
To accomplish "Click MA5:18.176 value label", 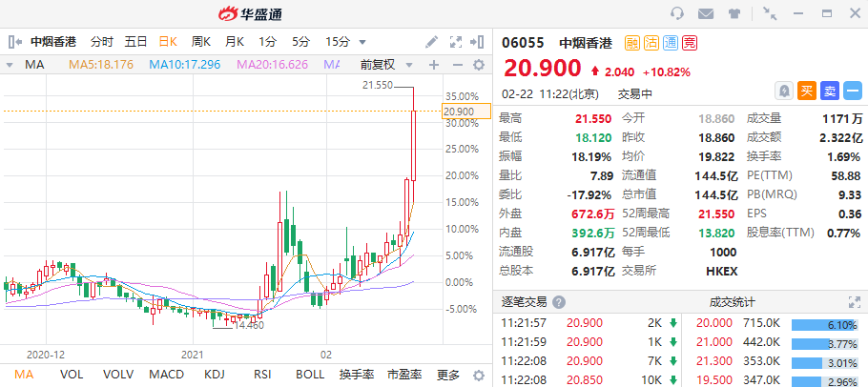I will pyautogui.click(x=101, y=65).
